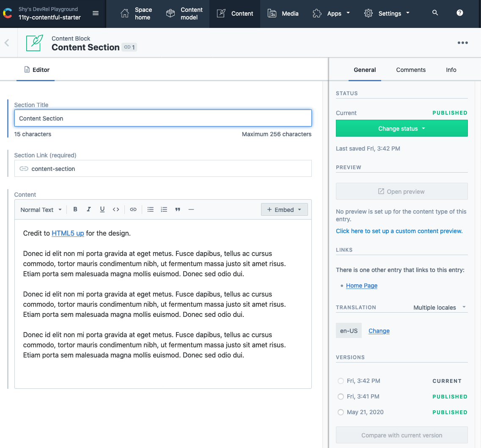Insert a numbered list
The height and width of the screenshot is (448, 481).
[164, 209]
